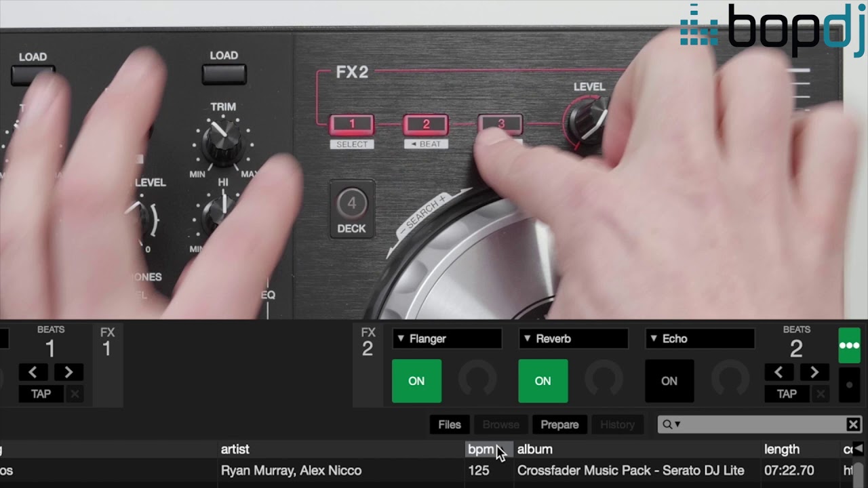
Task: Decrease FX2 beats with the left arrow
Action: click(x=778, y=372)
